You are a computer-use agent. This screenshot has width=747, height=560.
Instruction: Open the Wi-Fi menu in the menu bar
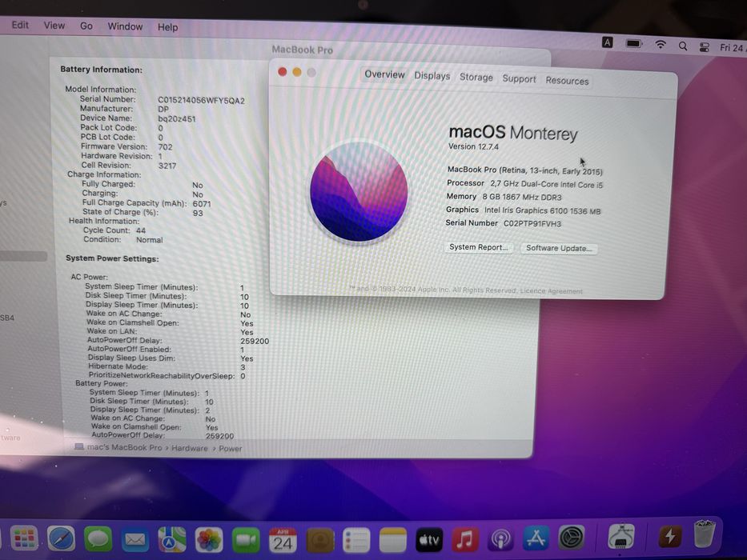click(x=661, y=45)
